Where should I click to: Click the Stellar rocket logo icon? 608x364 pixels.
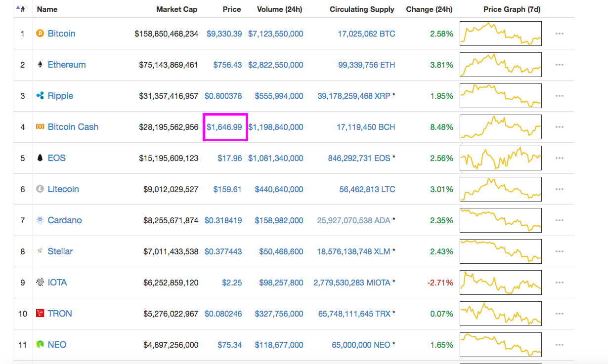point(40,251)
